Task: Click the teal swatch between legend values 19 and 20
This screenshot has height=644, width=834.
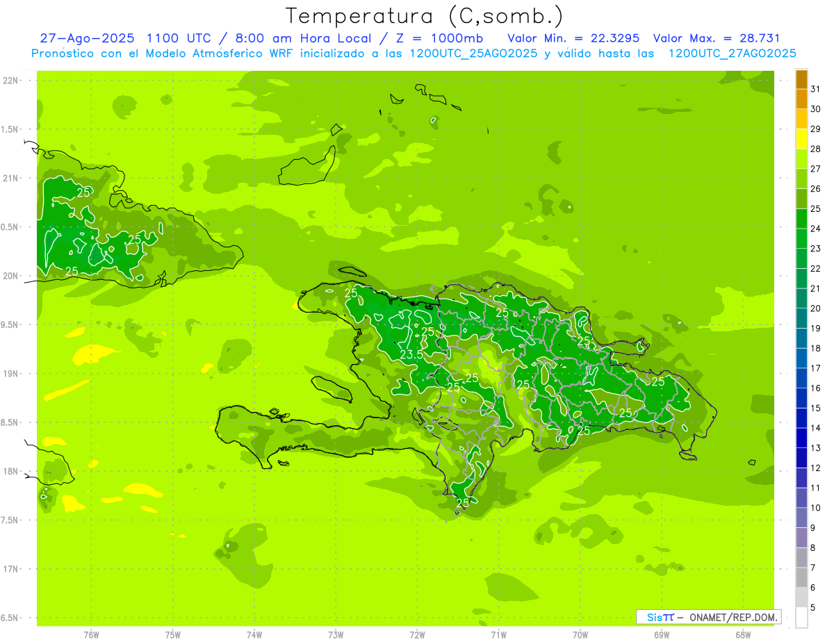Action: pos(801,318)
